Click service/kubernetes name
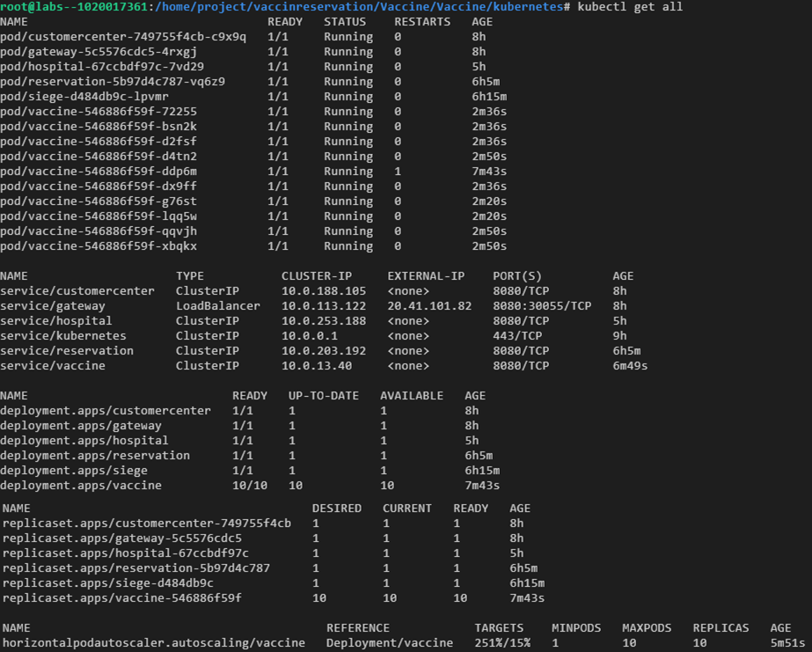This screenshot has width=812, height=652. (63, 336)
